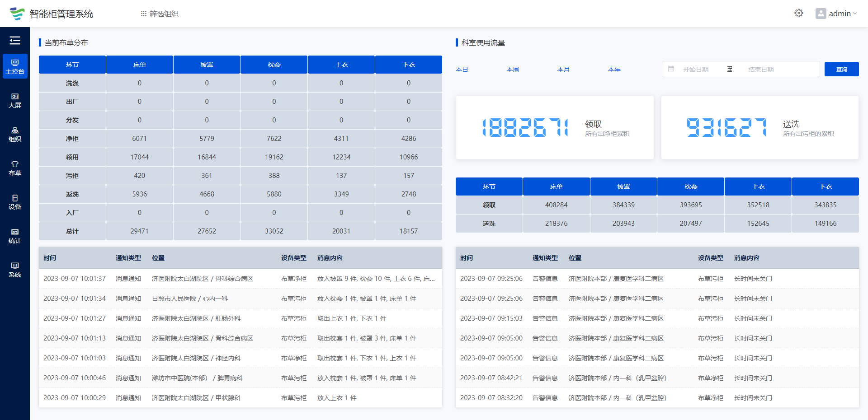Click the admin user avatar icon
Screen dimensions: 868x420
[x=821, y=14]
